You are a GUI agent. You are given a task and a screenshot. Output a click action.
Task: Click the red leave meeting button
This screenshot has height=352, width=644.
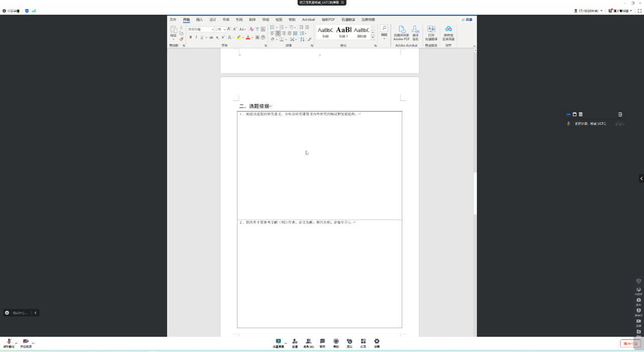tap(630, 343)
